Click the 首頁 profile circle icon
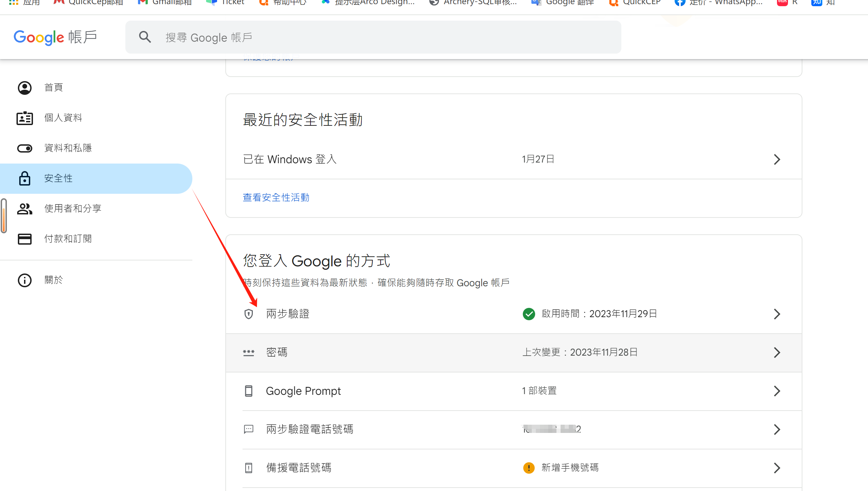The image size is (868, 491). pos(25,88)
